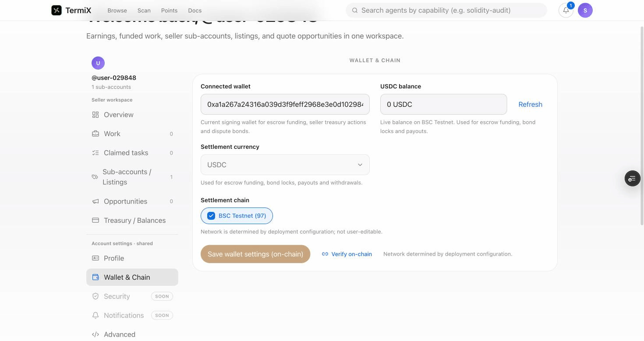
Task: Click the Notifications bell icon in sidebar
Action: coord(96,315)
